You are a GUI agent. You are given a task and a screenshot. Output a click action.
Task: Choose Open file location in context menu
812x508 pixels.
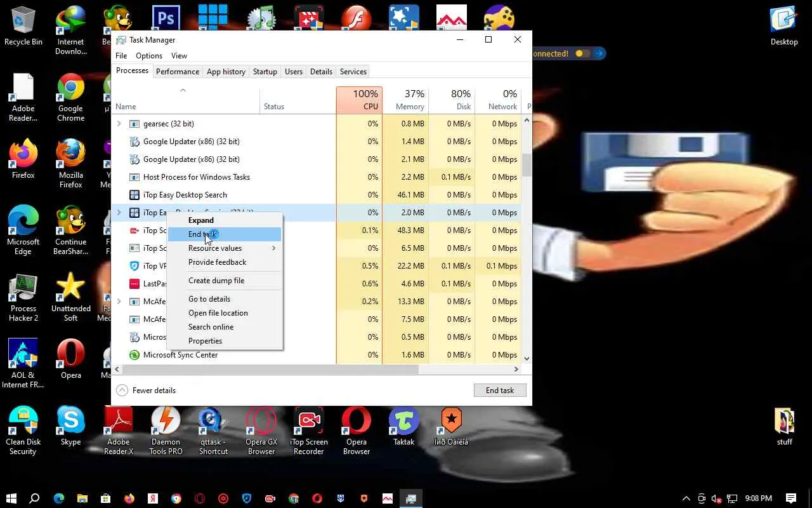pyautogui.click(x=225, y=313)
